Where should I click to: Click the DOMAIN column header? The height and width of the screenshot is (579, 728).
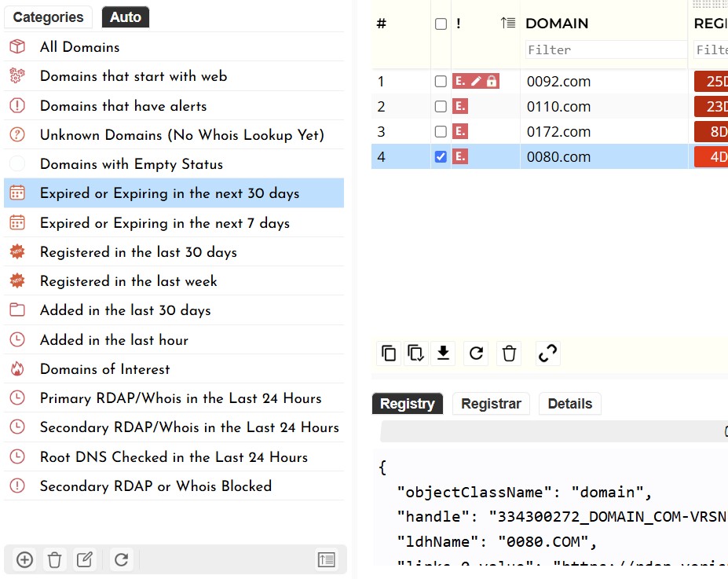(x=557, y=24)
